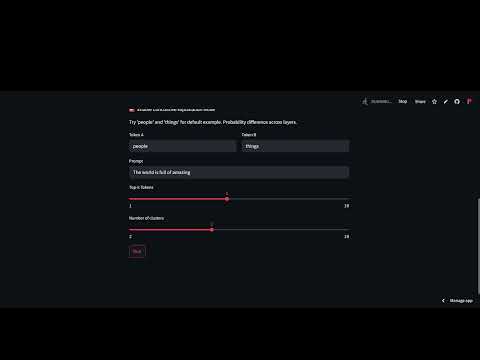The width and height of the screenshot is (480, 360).
Task: Open the GitHub repository icon
Action: point(457,102)
